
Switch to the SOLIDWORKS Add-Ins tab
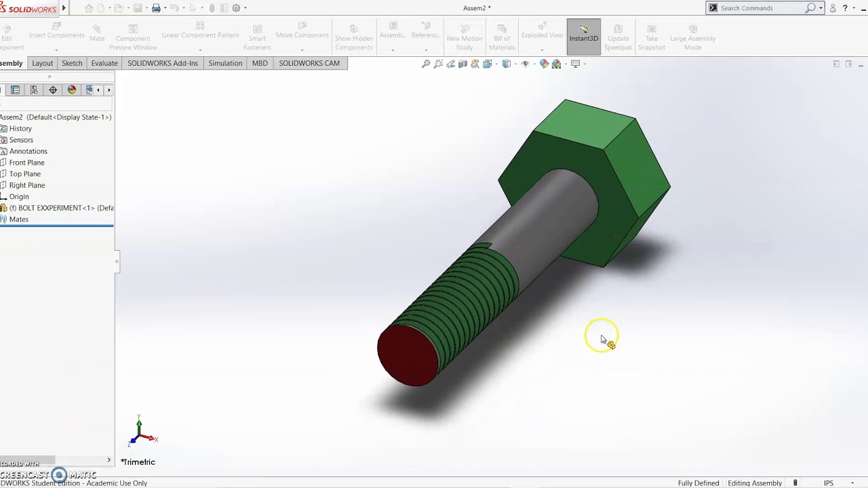point(163,63)
